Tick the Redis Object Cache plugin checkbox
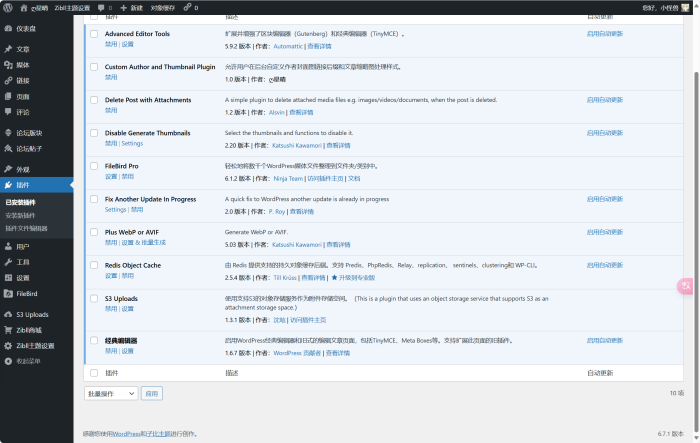Viewport: 700px width, 443px height. [94, 265]
